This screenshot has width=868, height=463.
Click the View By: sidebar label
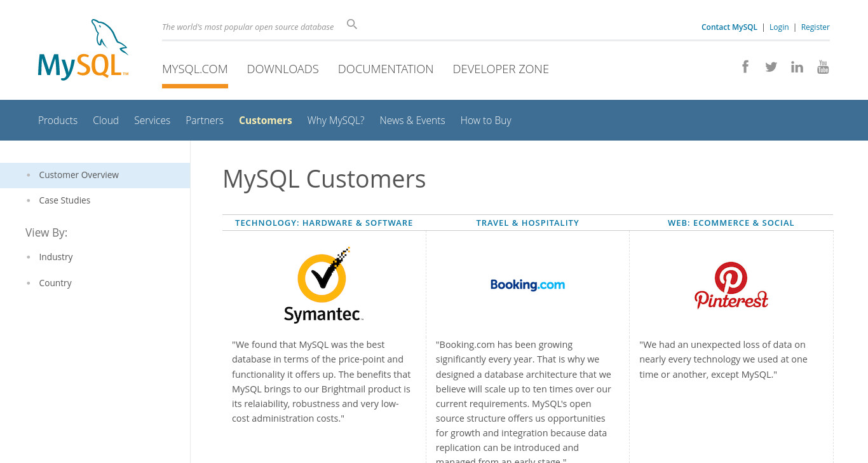tap(46, 233)
